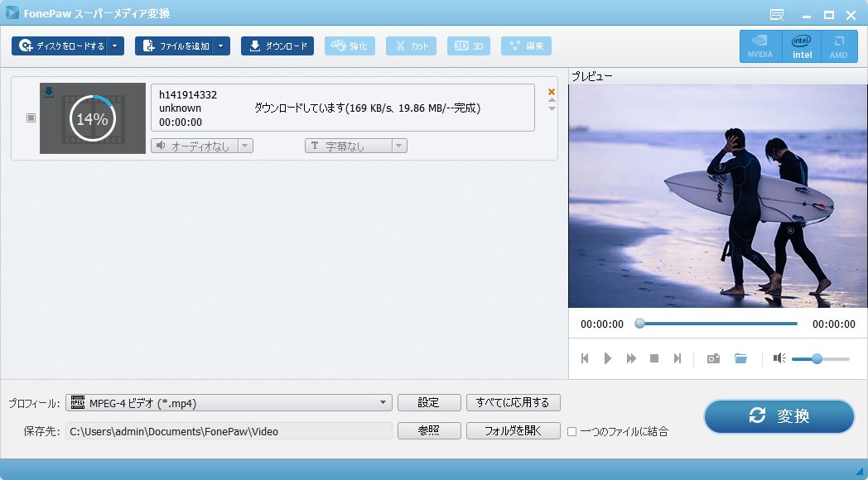This screenshot has width=868, height=480.
Task: Toggle AMD acceleration
Action: [839, 46]
